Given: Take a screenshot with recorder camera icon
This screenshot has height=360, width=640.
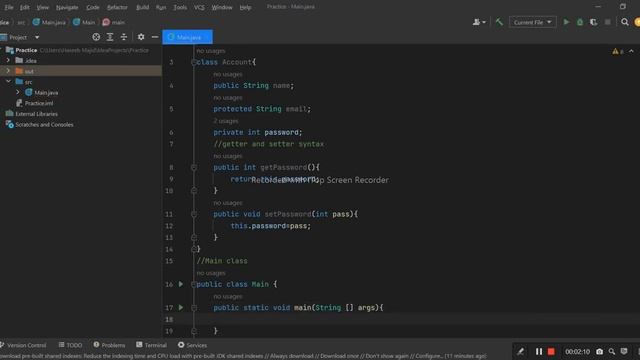Looking at the screenshot, I should coord(599,351).
